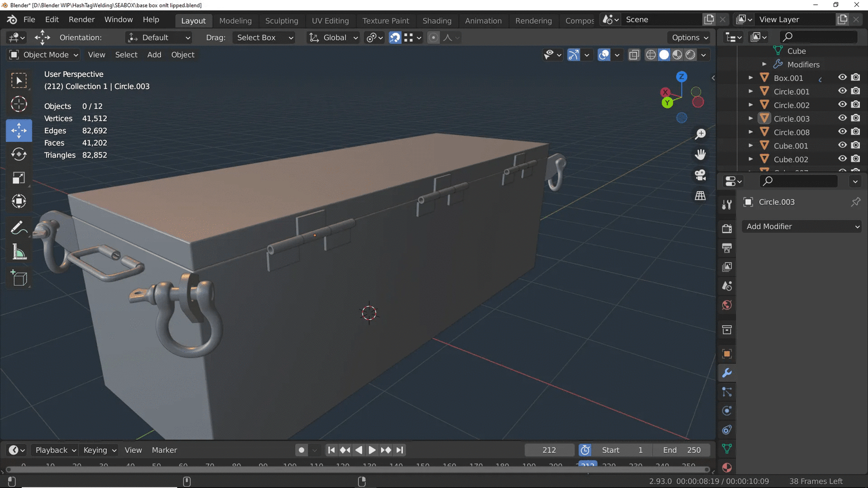
Task: Open the Global transform orientation dropdown
Action: pos(334,38)
